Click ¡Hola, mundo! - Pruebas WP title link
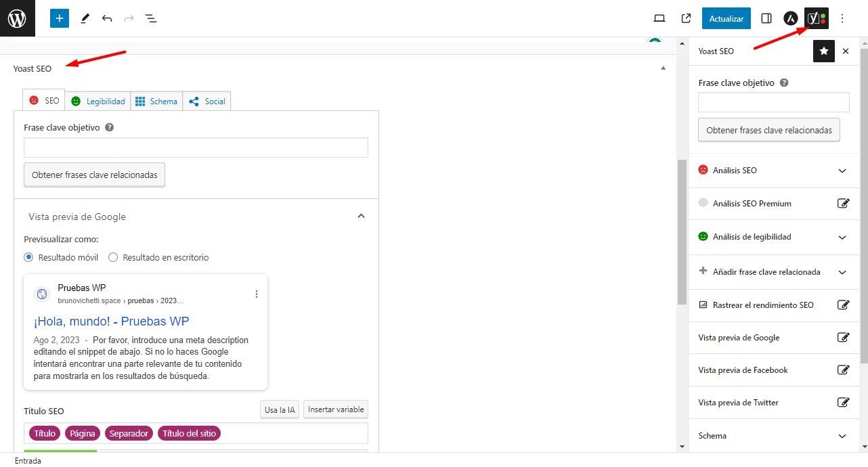The image size is (868, 467). click(111, 321)
